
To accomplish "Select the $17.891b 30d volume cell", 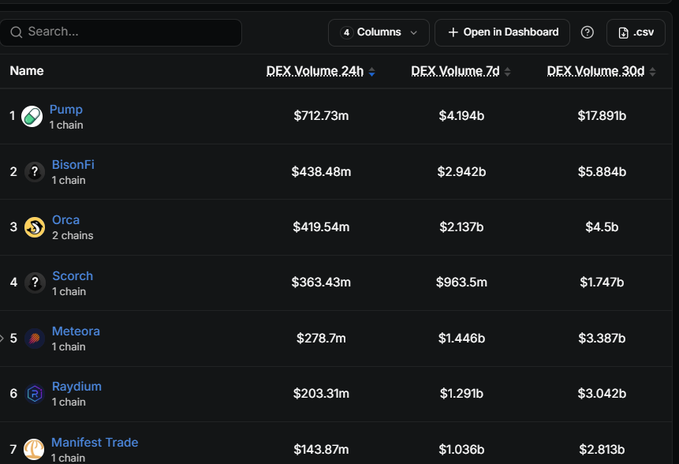I will 602,116.
